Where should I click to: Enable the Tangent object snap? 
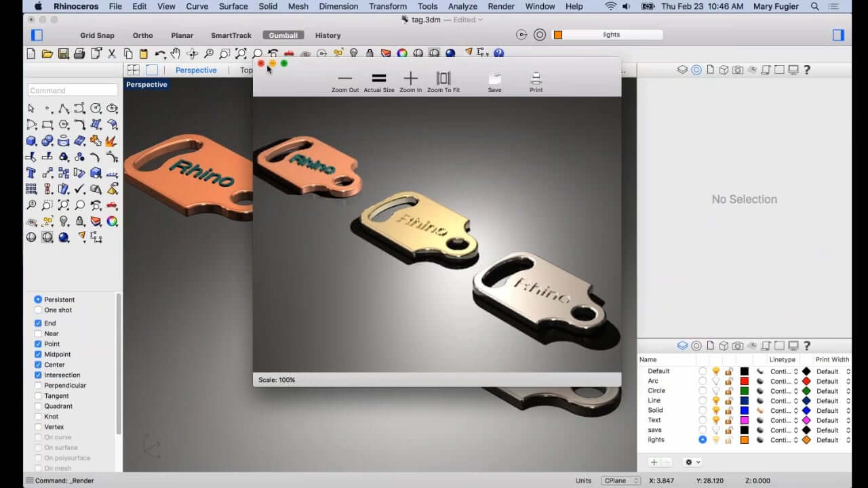click(x=38, y=396)
